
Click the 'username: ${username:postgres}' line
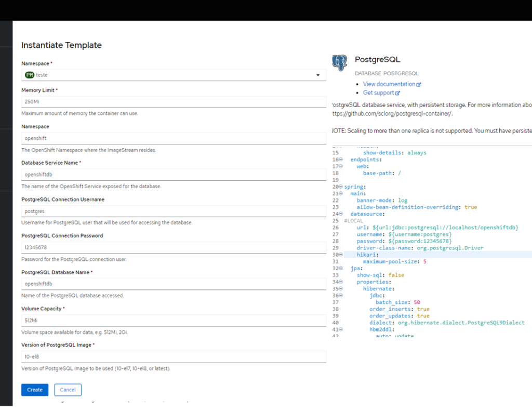click(x=404, y=234)
